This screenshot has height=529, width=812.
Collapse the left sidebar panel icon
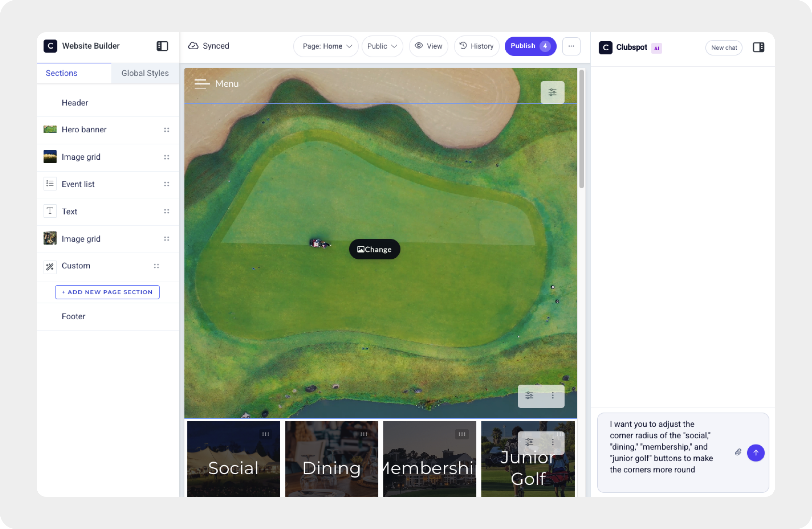pyautogui.click(x=162, y=46)
